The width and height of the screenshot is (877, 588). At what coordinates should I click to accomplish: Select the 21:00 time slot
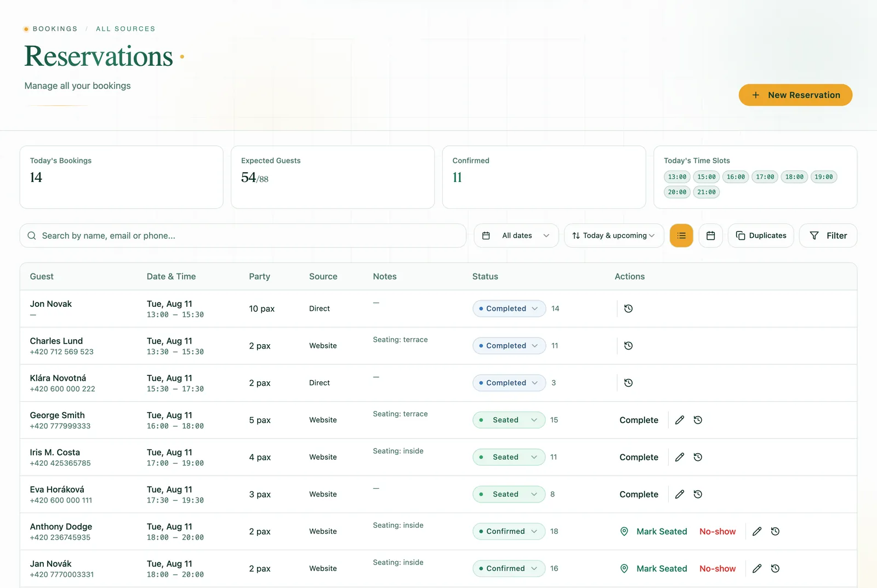coord(707,192)
